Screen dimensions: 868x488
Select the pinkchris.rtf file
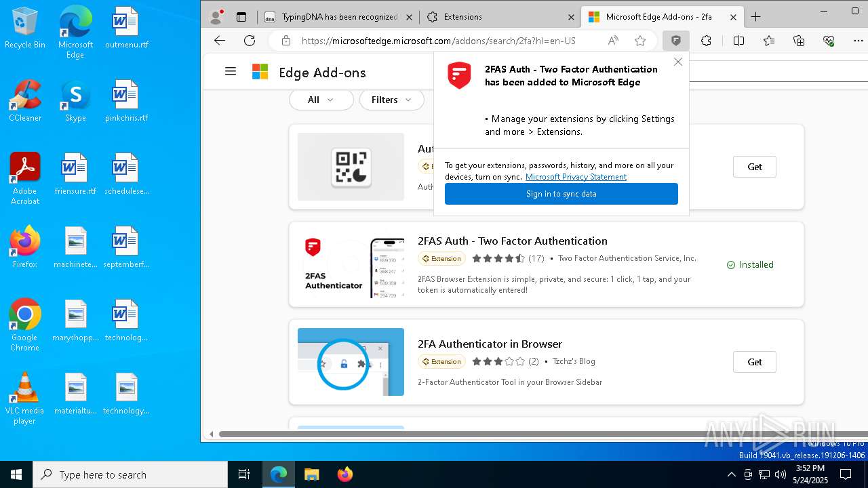(126, 101)
